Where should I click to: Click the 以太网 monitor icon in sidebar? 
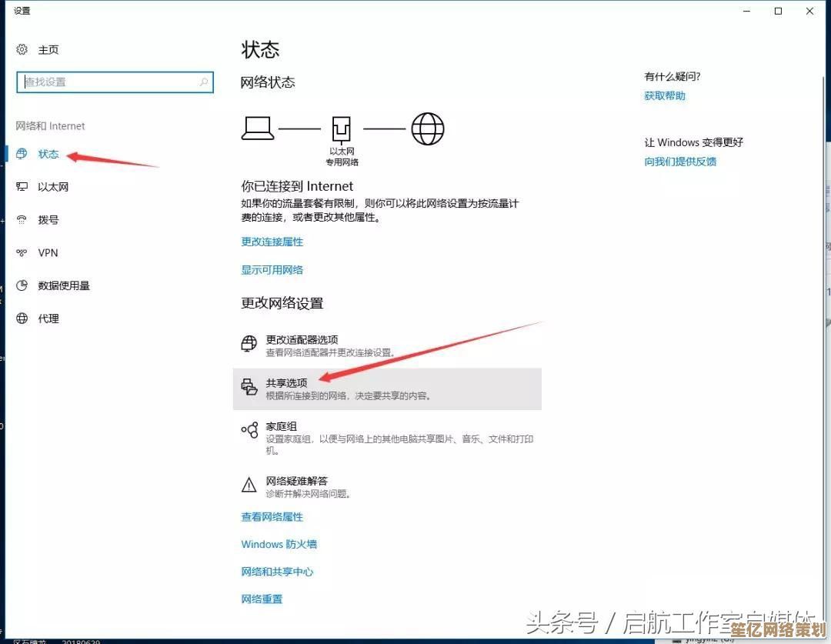(x=22, y=186)
